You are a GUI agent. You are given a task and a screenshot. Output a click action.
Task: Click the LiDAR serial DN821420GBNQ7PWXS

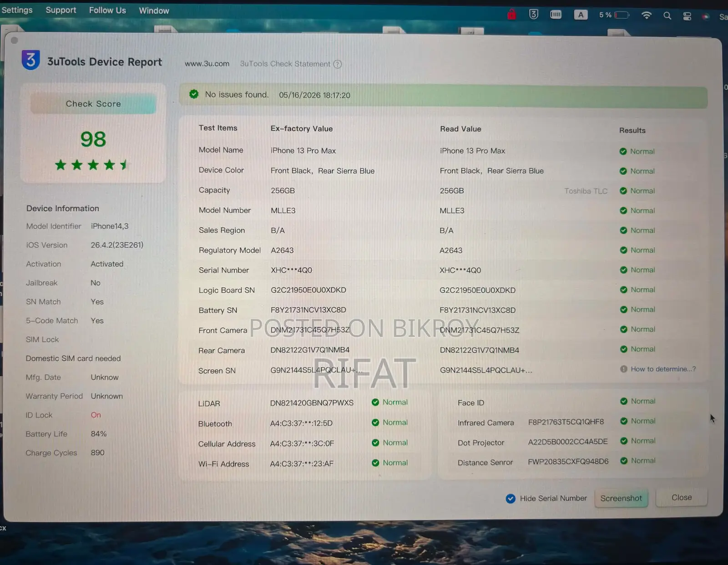[x=312, y=403]
